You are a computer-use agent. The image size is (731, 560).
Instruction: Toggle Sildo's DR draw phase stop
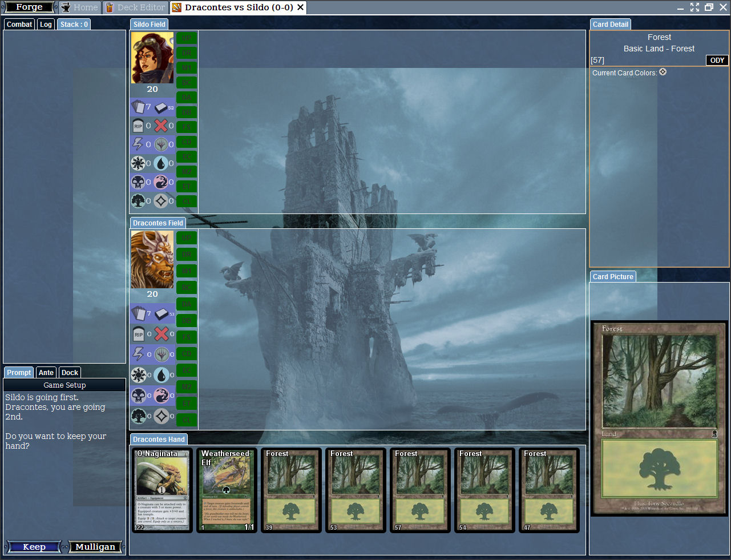point(187,53)
